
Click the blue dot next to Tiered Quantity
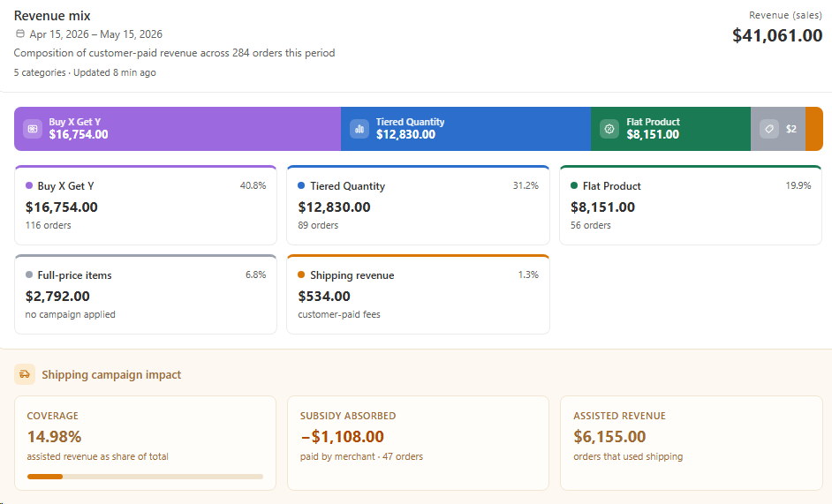(301, 185)
